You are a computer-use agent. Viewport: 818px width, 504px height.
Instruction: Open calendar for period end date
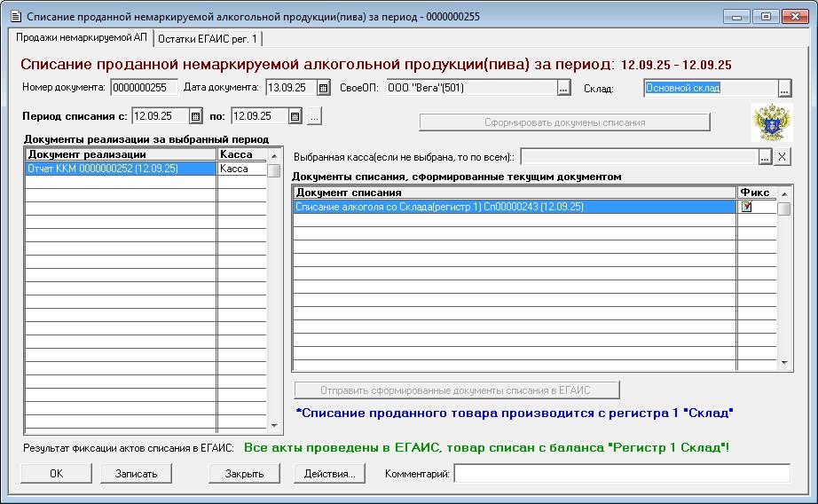pos(295,116)
